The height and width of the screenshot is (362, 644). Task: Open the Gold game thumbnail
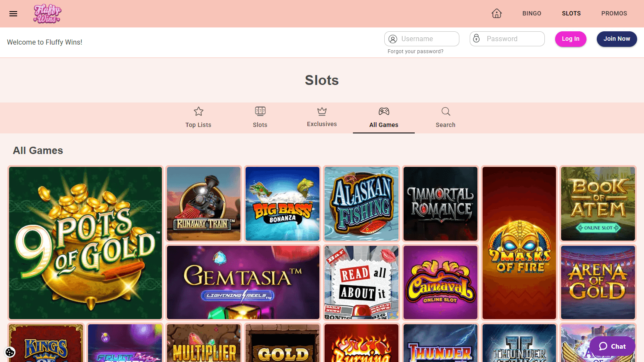click(283, 343)
